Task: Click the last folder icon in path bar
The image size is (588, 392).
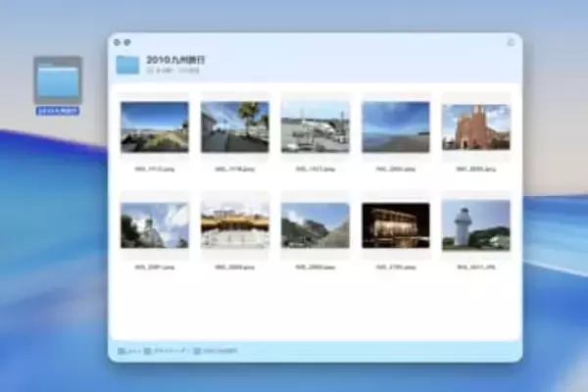Action: 197,350
